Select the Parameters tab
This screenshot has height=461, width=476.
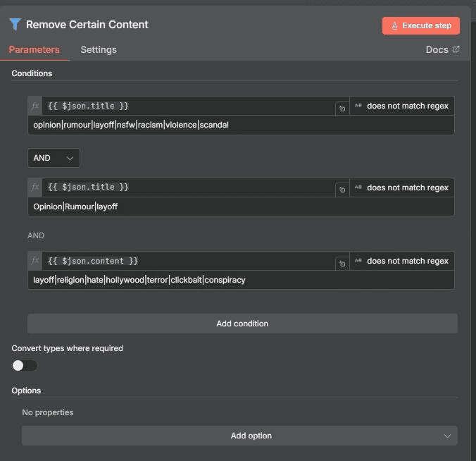coord(35,50)
